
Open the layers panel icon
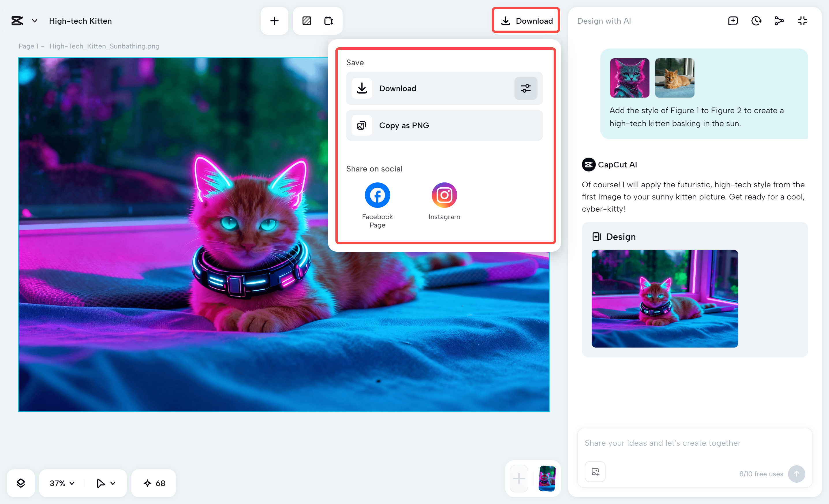tap(21, 483)
